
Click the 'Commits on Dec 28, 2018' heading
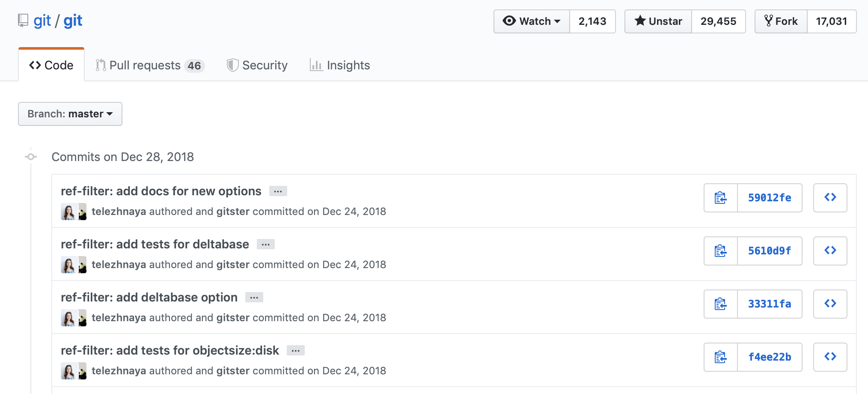(x=122, y=157)
